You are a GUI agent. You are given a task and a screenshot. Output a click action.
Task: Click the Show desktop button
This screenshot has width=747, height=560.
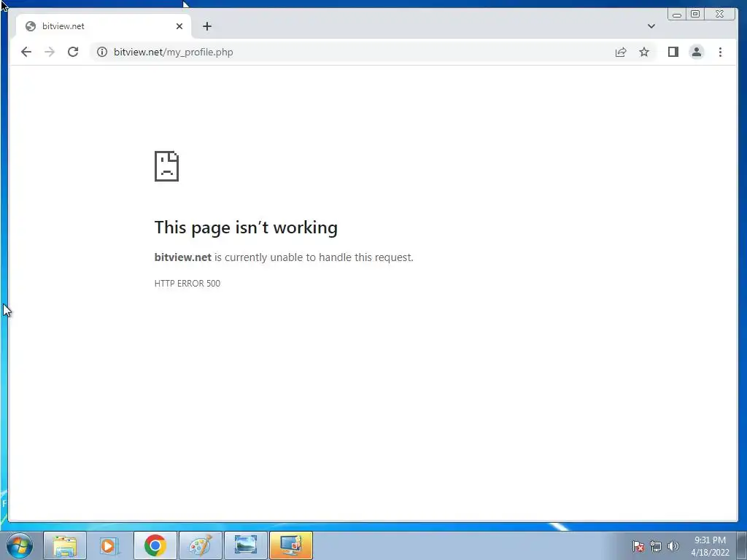pyautogui.click(x=742, y=545)
